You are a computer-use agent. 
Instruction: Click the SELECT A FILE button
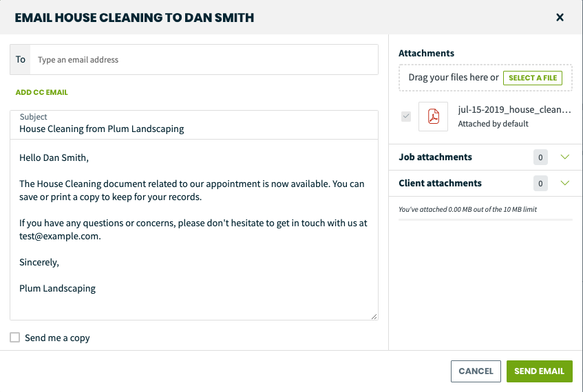click(x=533, y=78)
